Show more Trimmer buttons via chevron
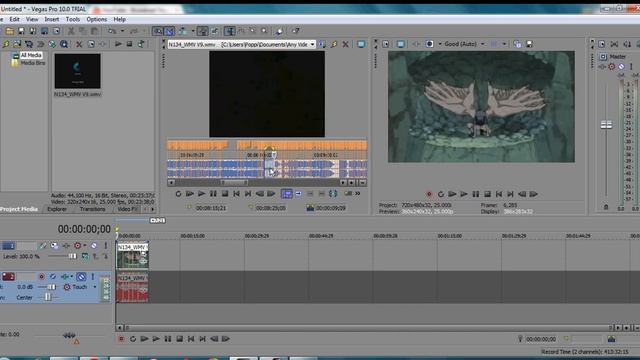Viewport: 640px width, 360px height. coord(358,193)
